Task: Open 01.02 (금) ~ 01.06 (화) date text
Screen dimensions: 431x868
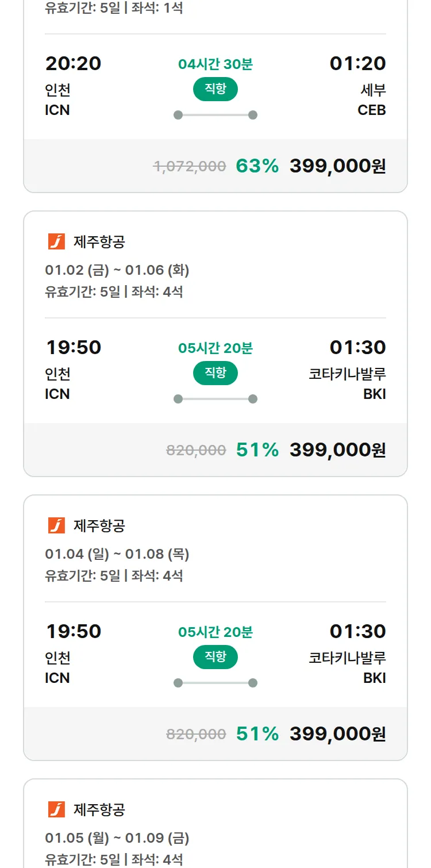Action: (117, 270)
